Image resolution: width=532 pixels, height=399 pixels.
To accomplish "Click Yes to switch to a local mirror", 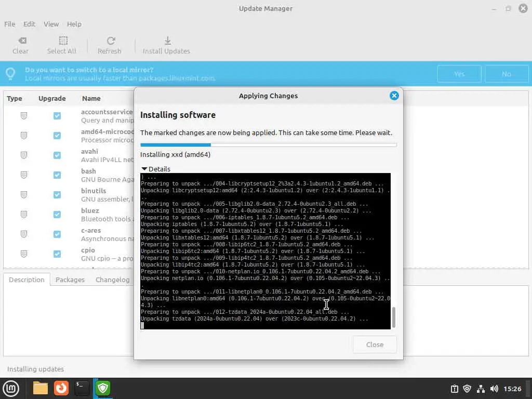I will pyautogui.click(x=459, y=74).
